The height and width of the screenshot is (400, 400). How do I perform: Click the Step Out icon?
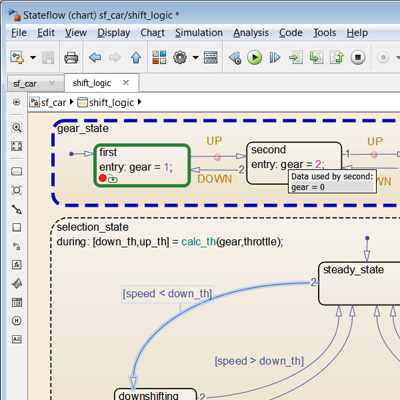click(337, 58)
